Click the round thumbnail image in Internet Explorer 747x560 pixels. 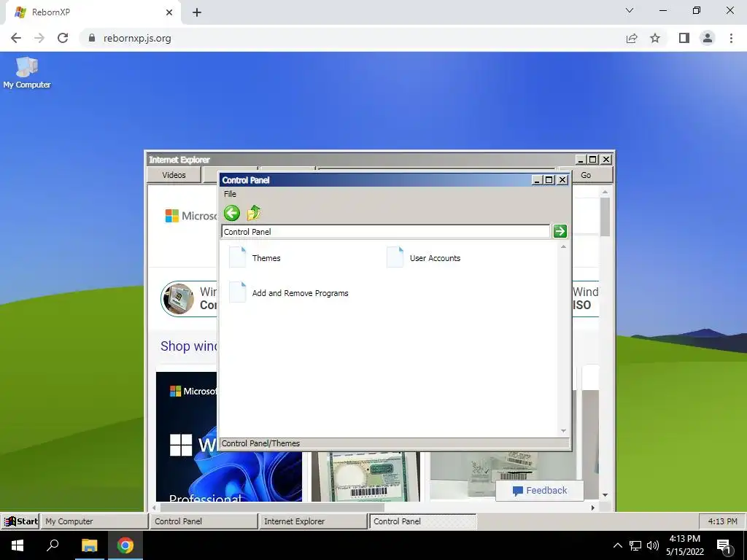point(179,298)
